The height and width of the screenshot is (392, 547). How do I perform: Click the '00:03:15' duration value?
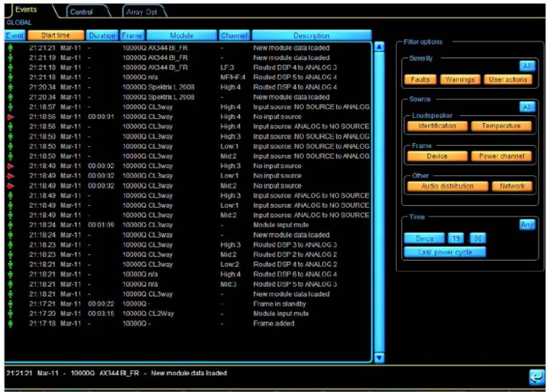[101, 313]
